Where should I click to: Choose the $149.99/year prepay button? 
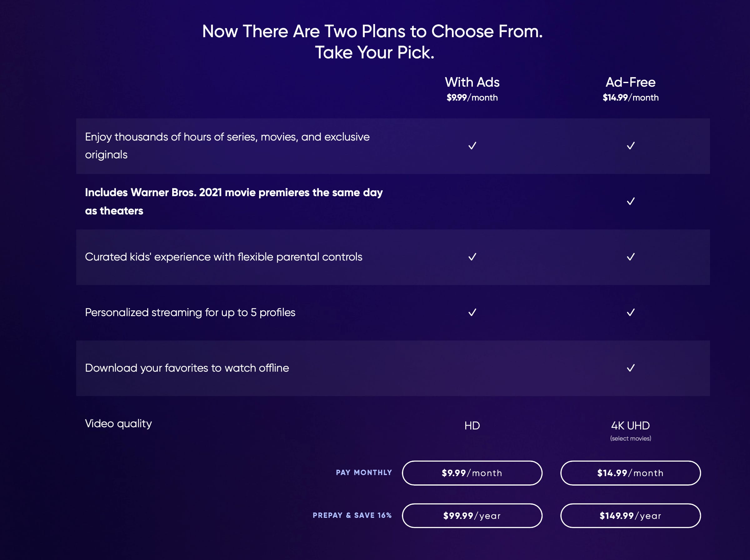click(x=630, y=516)
